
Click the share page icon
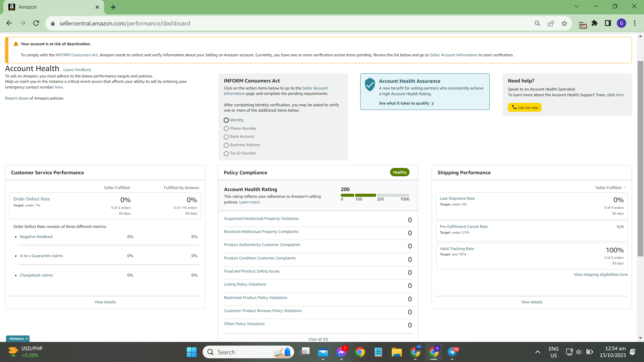(551, 23)
